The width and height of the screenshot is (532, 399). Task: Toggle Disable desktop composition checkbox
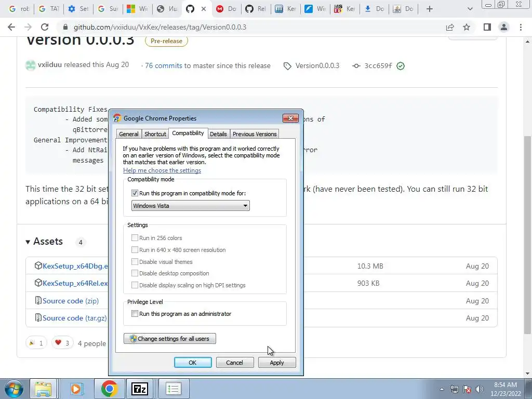point(135,273)
